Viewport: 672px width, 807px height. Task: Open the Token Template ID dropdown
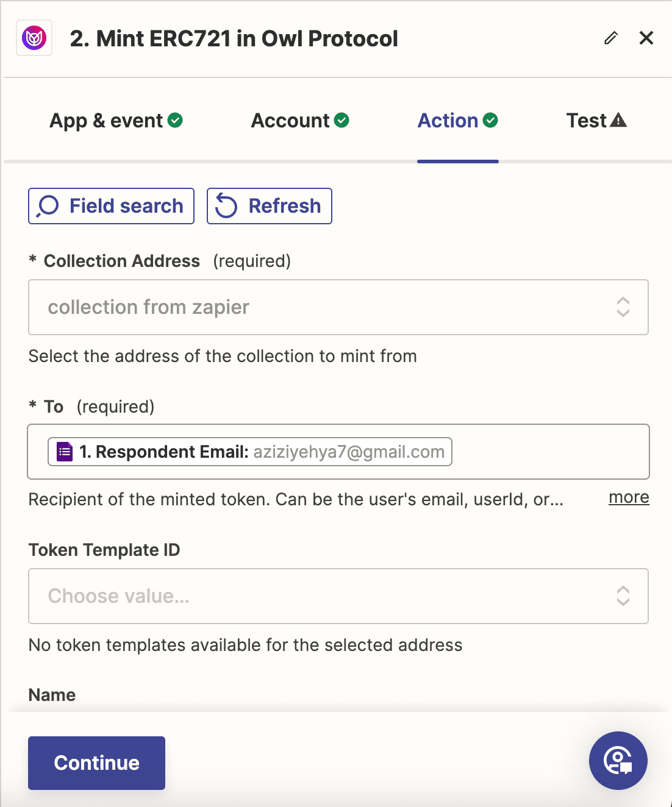click(338, 596)
